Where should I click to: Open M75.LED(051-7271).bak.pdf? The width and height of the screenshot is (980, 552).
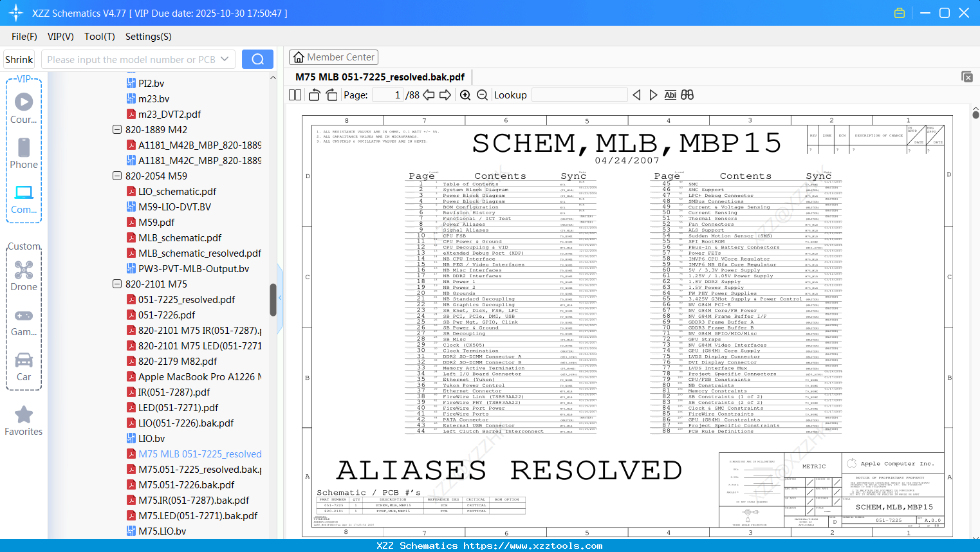pyautogui.click(x=198, y=515)
